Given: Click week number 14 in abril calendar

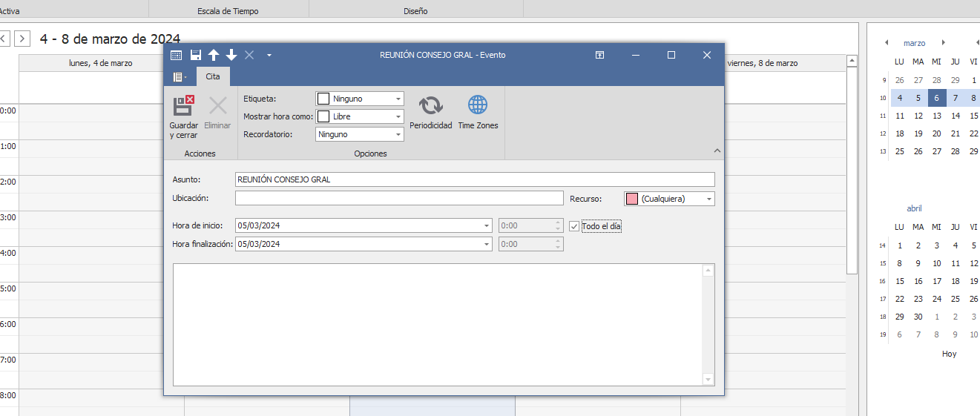Looking at the screenshot, I should coord(883,245).
